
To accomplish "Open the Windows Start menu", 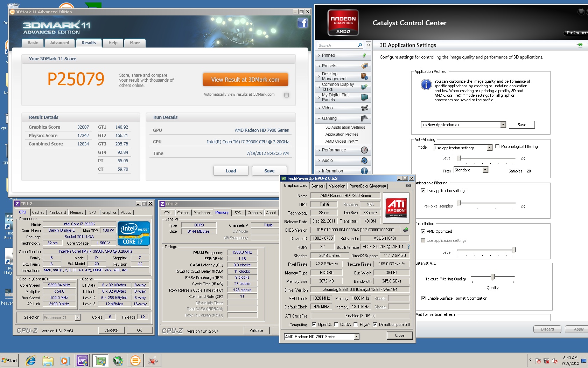I will (x=9, y=360).
